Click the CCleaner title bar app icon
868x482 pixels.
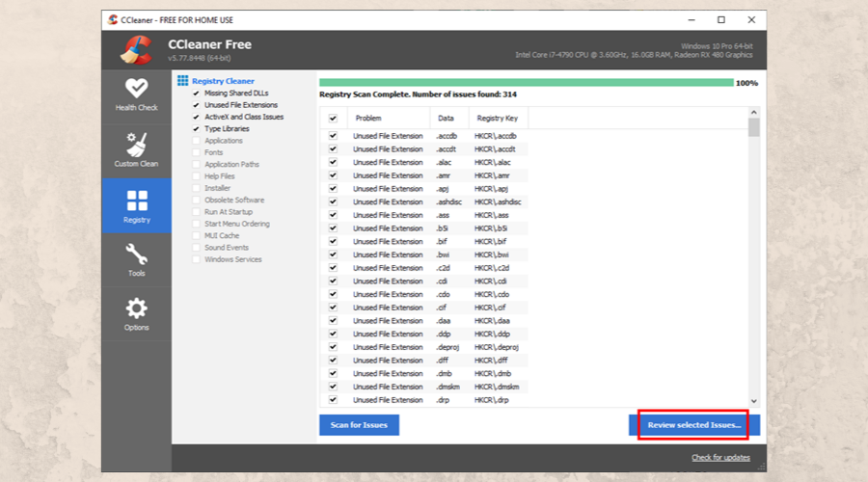[x=114, y=19]
